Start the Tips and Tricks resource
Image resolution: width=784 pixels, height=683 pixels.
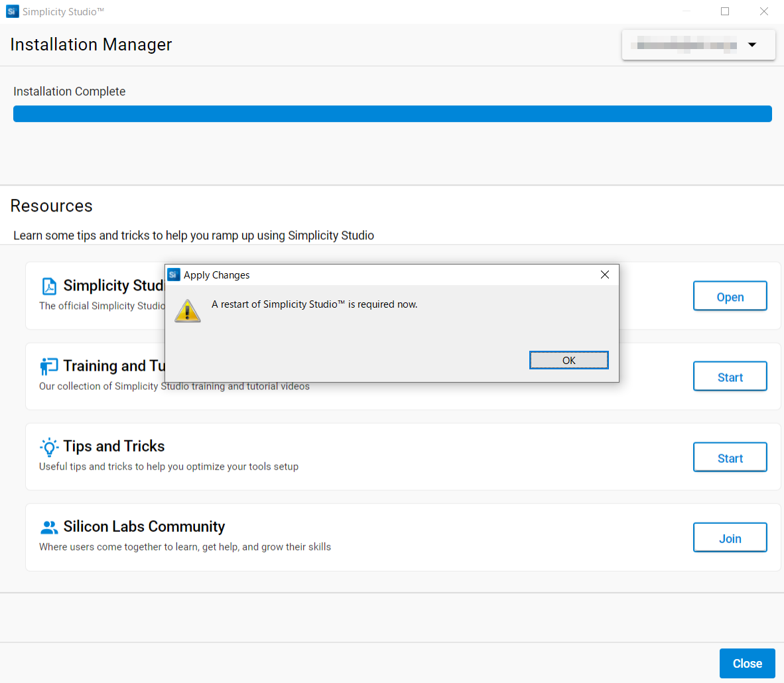[730, 458]
